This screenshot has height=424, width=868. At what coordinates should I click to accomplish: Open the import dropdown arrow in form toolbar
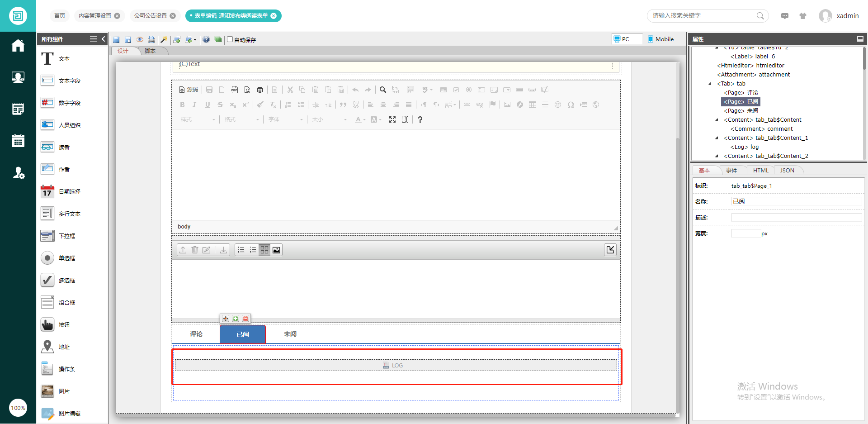[x=195, y=40]
